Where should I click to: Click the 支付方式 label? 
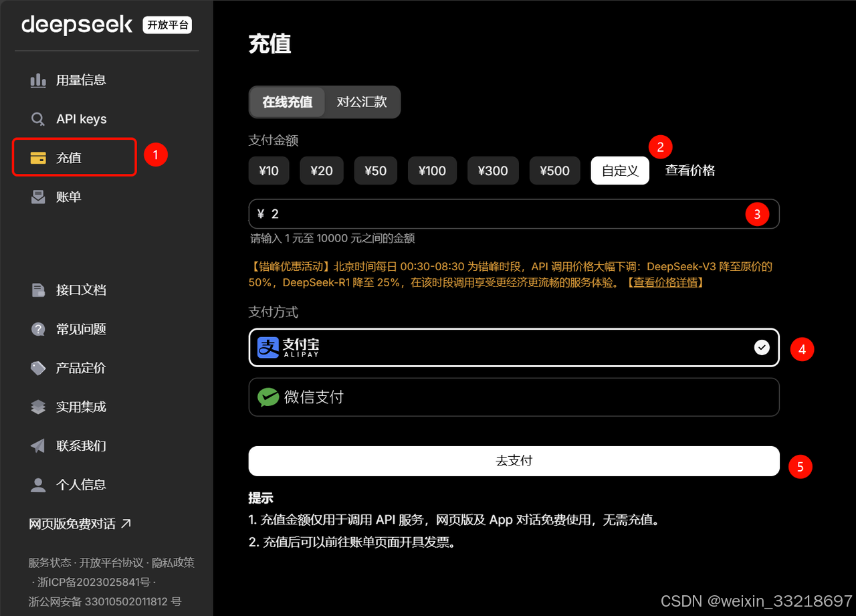[x=274, y=312]
